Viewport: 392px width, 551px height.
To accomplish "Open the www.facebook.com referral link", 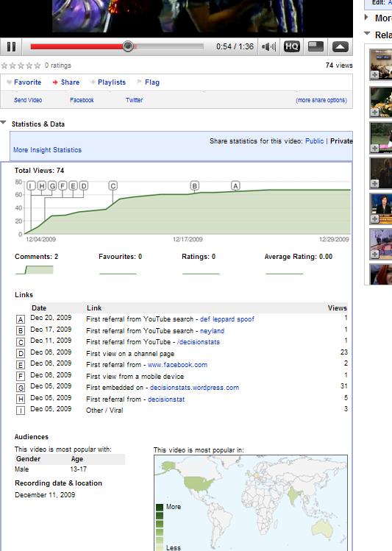I will click(x=177, y=365).
